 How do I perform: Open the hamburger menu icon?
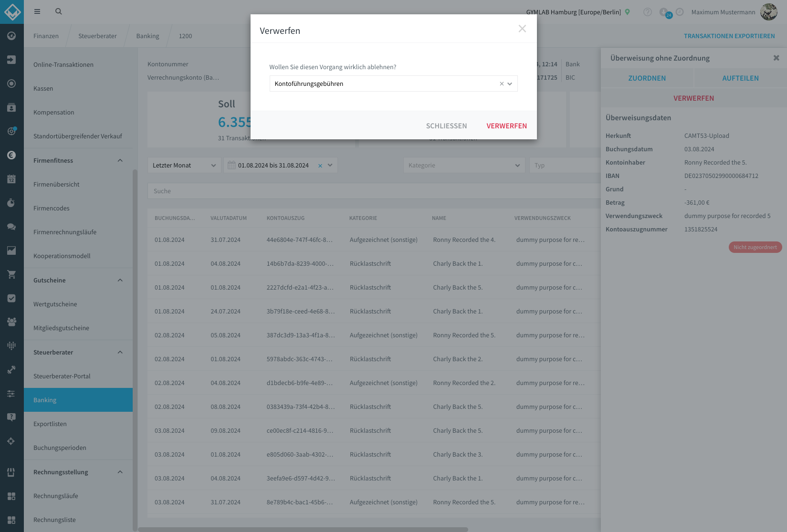pos(37,11)
